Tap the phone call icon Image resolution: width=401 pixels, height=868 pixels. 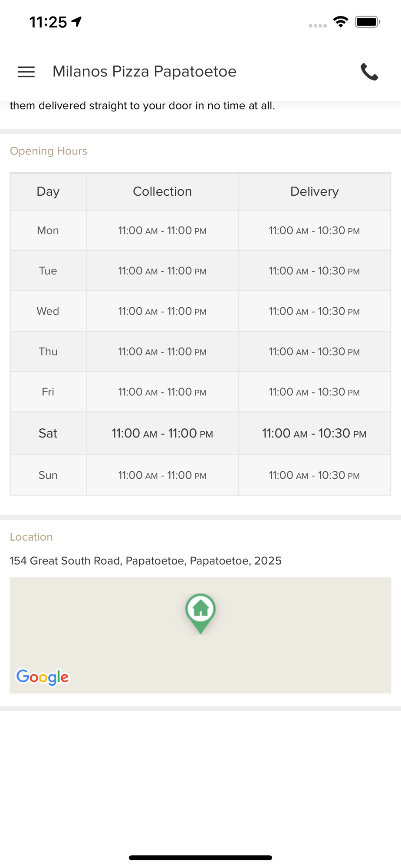tap(369, 72)
